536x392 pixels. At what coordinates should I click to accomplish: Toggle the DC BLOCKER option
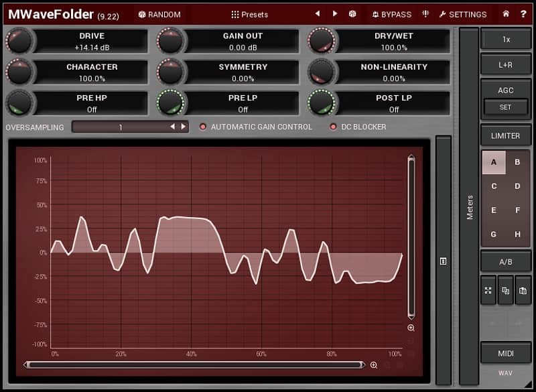[x=358, y=127]
